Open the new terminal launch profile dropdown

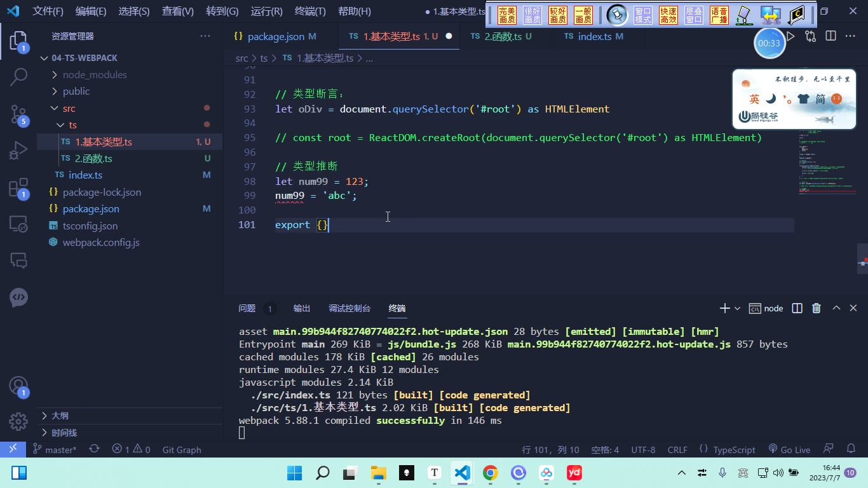737,308
